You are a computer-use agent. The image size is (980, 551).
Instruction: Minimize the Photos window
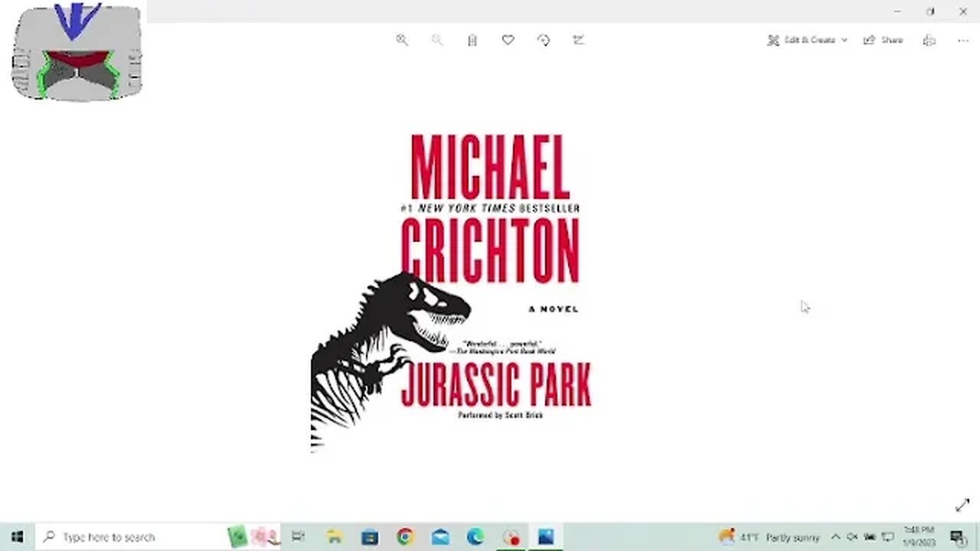897,11
